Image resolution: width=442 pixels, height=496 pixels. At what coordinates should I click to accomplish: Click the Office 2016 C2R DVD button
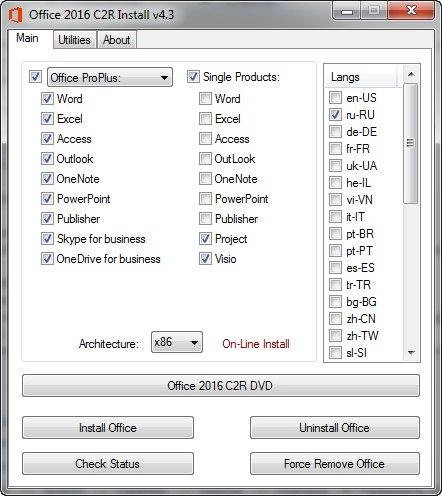(x=221, y=386)
